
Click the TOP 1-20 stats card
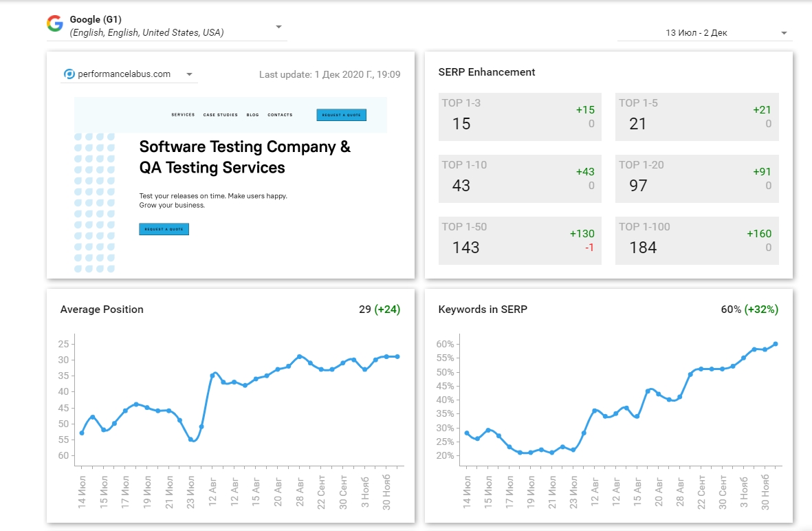[696, 179]
